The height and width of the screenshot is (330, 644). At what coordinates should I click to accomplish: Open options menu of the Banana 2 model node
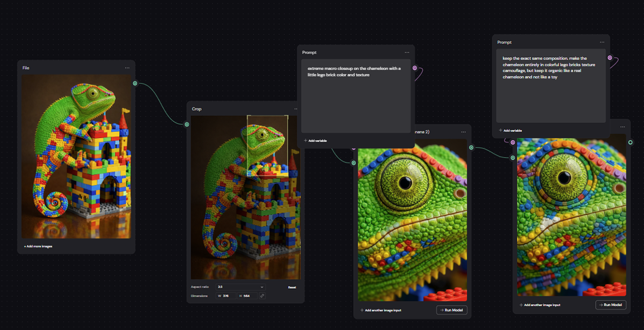click(x=464, y=132)
